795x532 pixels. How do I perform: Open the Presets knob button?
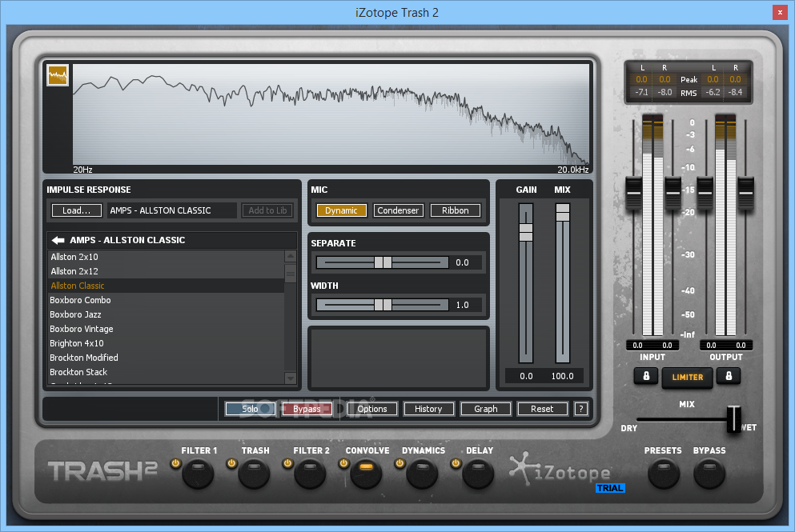click(664, 474)
